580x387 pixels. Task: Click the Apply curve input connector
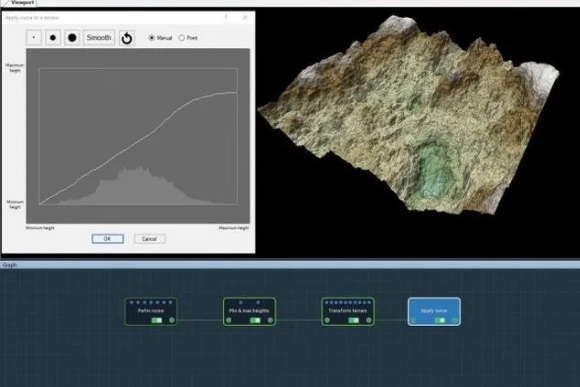click(414, 320)
